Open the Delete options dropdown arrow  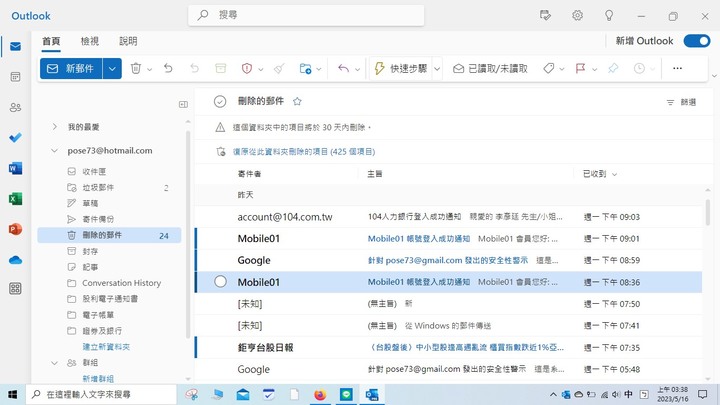click(149, 69)
